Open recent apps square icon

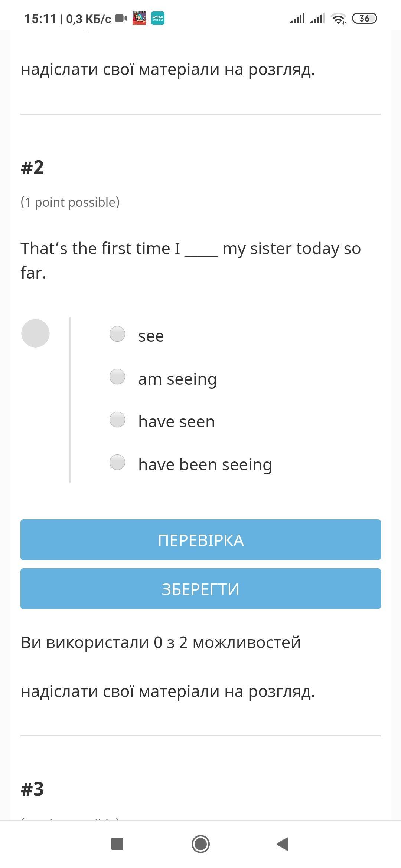pos(117,844)
